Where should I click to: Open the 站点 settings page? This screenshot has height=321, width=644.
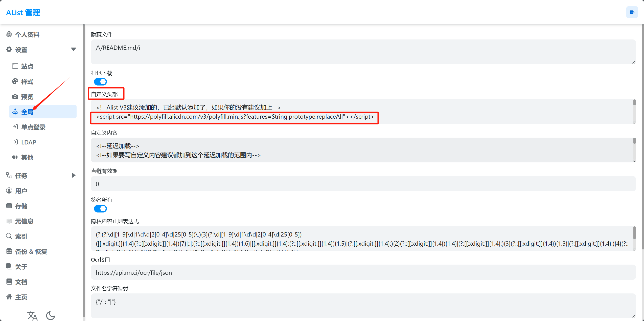(x=27, y=66)
